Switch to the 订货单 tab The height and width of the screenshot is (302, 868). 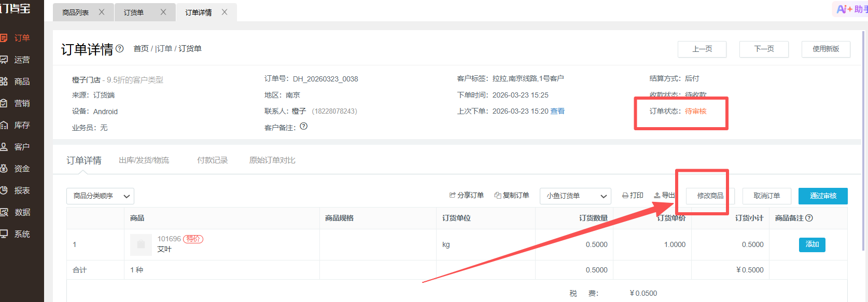134,12
